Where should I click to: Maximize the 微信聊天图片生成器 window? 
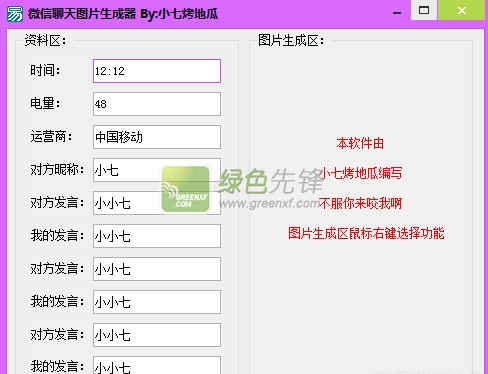coord(424,10)
